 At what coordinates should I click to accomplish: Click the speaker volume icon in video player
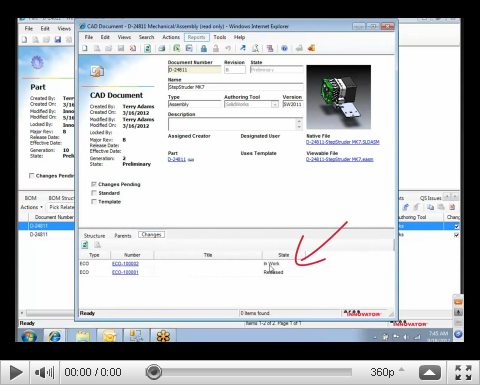coord(44,372)
